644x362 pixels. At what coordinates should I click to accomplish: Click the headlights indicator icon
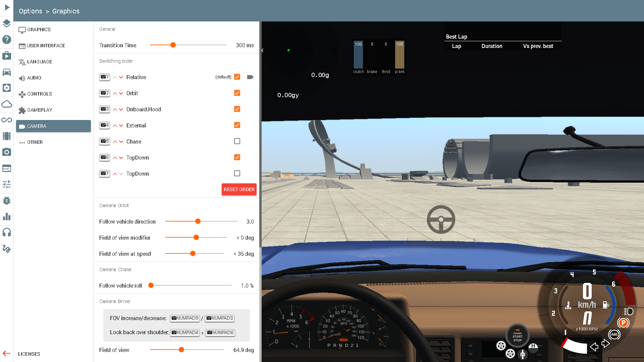[629, 311]
